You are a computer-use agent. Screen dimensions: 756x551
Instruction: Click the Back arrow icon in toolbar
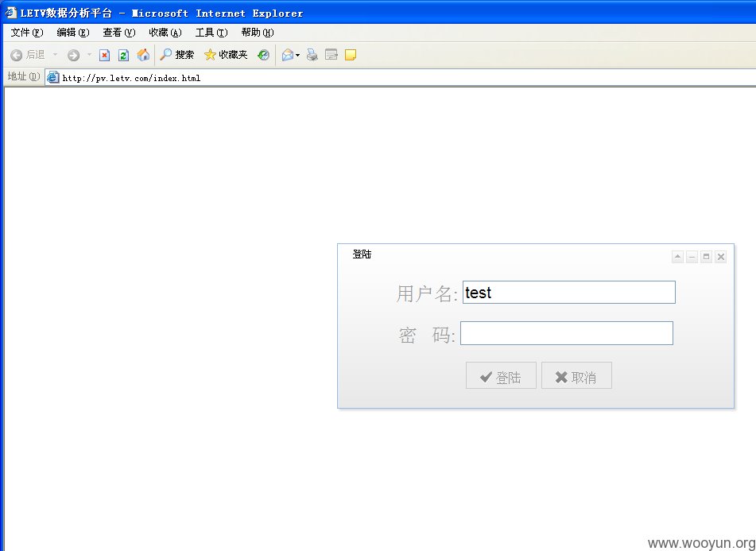coord(17,55)
